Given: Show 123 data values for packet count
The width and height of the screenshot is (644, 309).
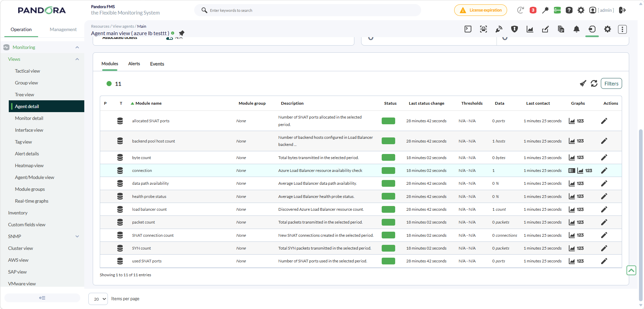Looking at the screenshot, I should click(x=580, y=222).
